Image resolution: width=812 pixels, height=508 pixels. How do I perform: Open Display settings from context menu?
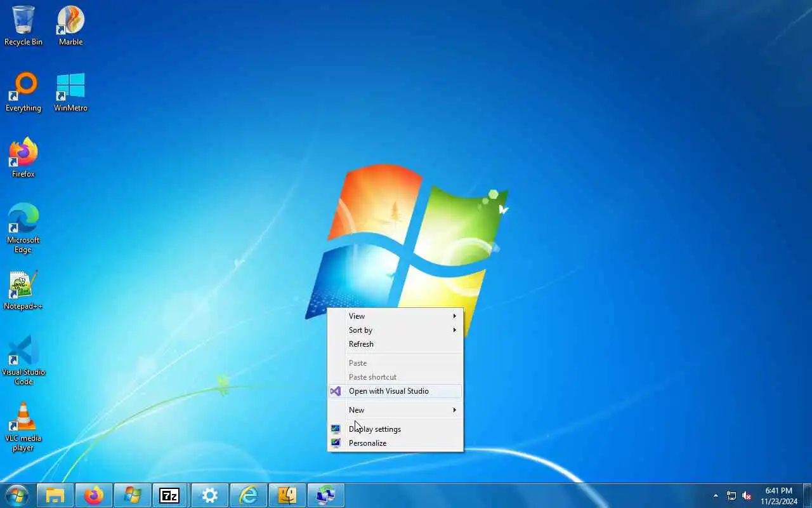pos(395,429)
